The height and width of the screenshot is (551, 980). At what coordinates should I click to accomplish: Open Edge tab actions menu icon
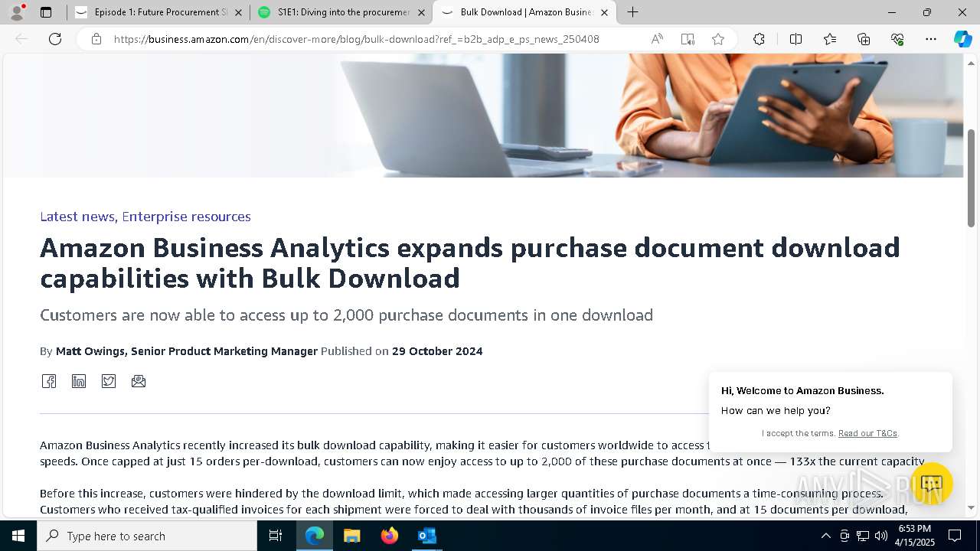click(46, 12)
